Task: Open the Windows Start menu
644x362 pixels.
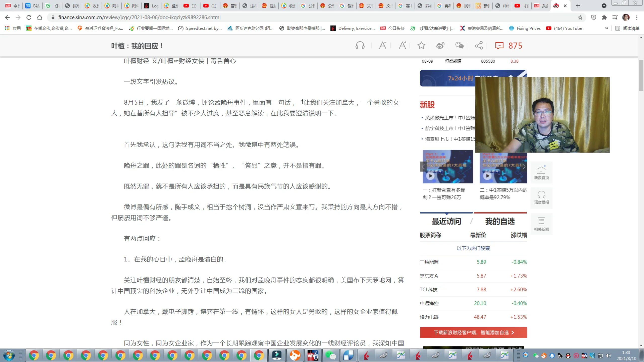Action: tap(9, 355)
